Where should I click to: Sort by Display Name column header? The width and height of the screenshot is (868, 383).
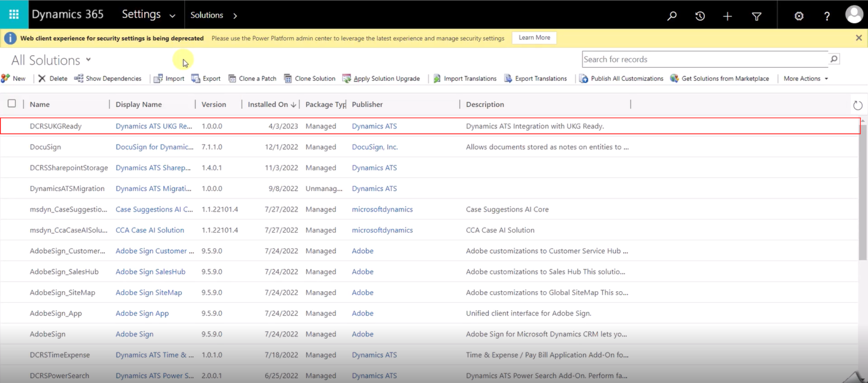[x=139, y=104]
